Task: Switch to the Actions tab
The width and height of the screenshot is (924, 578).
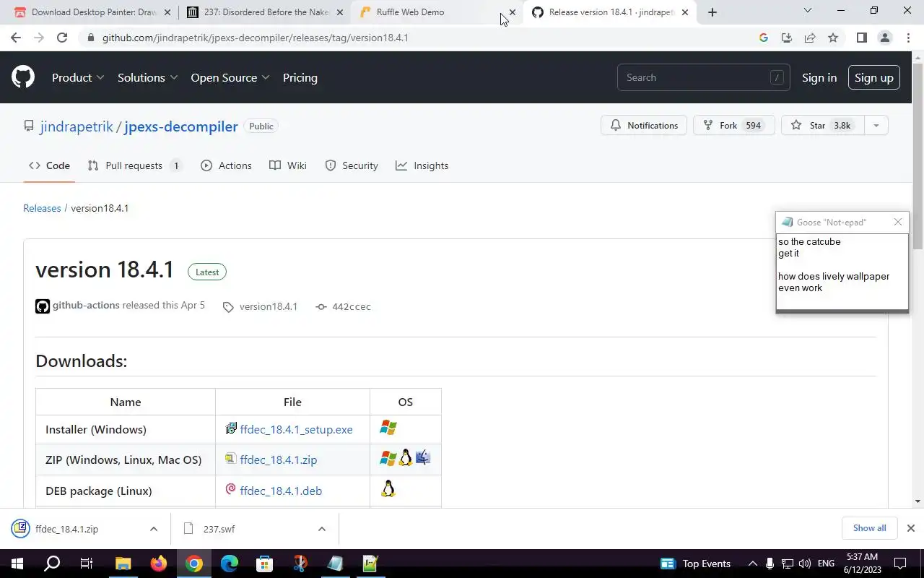Action: (x=227, y=165)
